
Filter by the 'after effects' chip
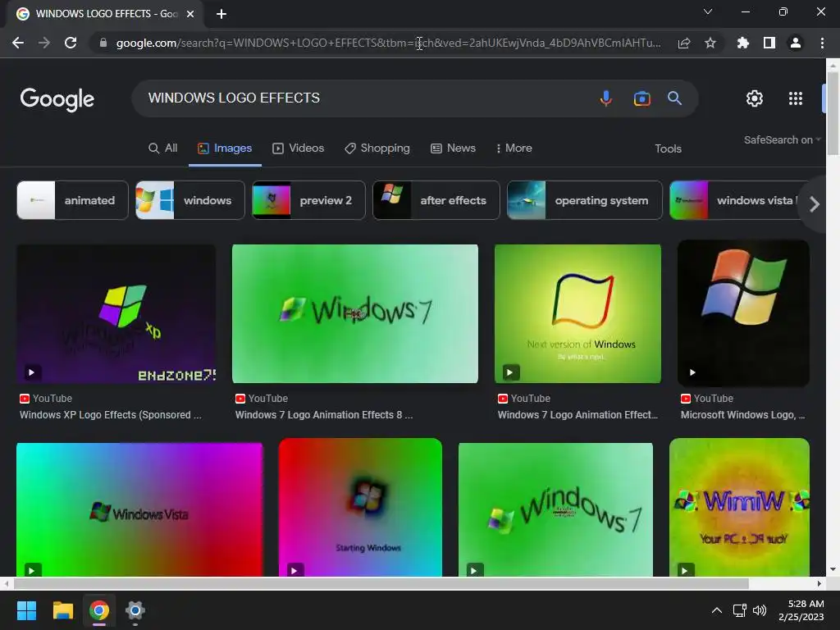436,200
